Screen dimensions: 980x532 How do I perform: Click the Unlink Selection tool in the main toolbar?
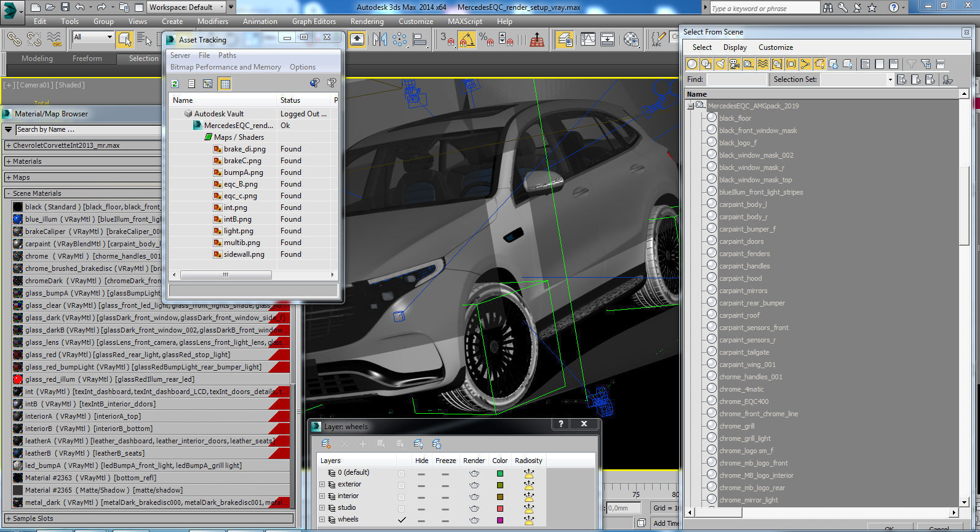click(x=34, y=39)
